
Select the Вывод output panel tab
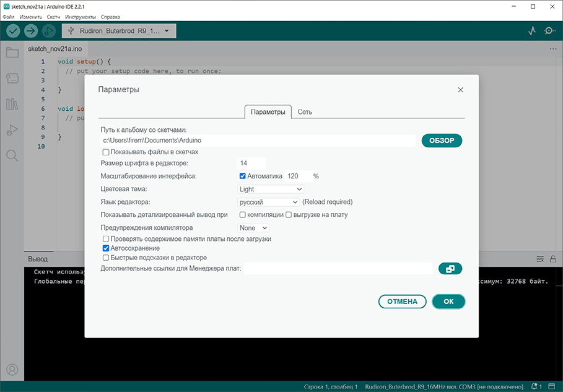[38, 259]
